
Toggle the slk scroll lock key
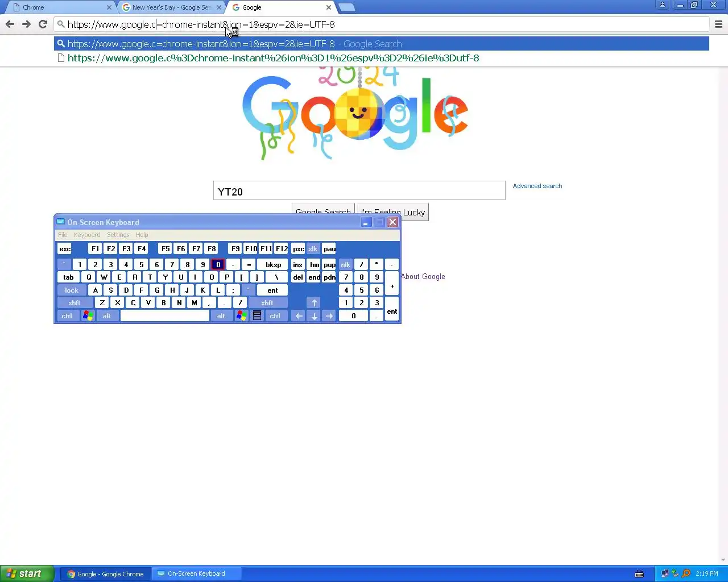(x=313, y=249)
